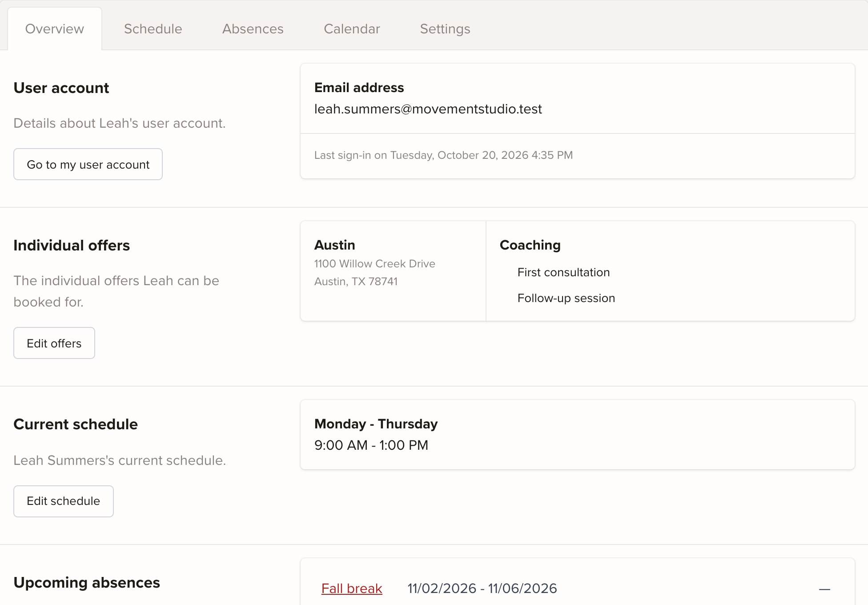Click the 11/02/2026 - 11/06/2026 date range
The height and width of the screenshot is (605, 868).
[x=482, y=589]
